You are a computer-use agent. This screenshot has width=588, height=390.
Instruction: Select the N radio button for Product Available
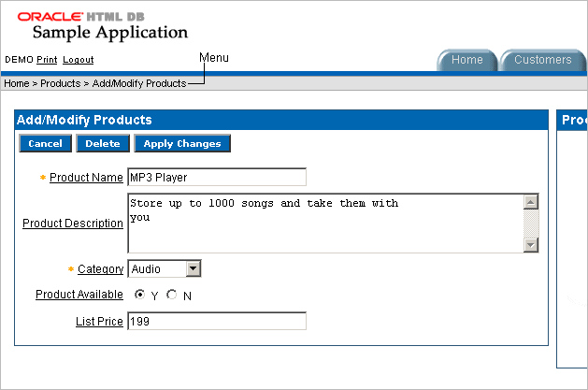coord(171,295)
